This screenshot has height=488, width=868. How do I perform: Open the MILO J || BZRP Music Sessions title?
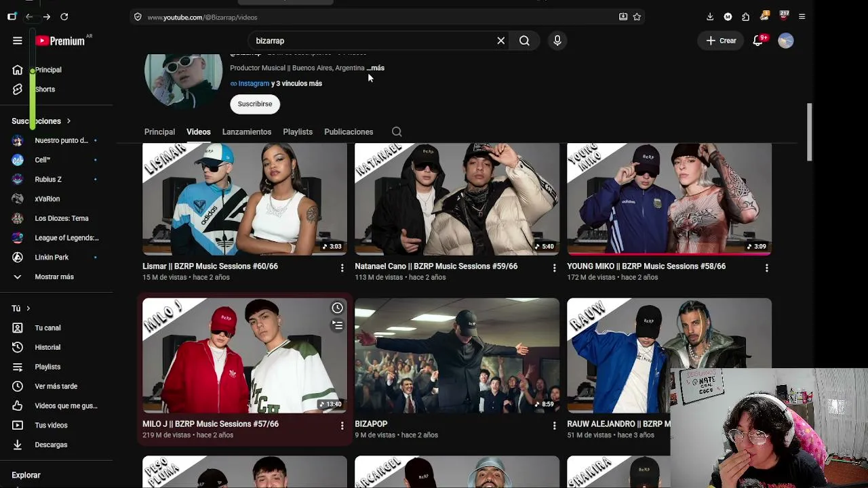(210, 424)
